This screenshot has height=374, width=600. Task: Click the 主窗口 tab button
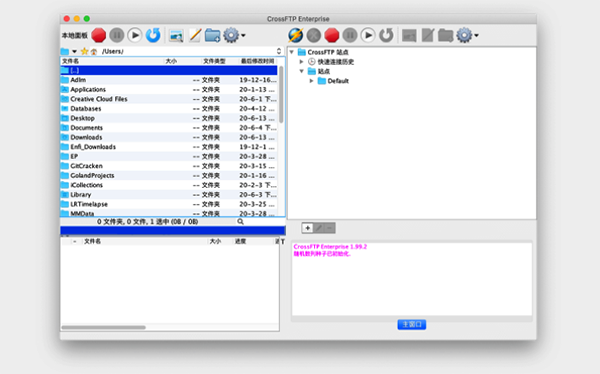pyautogui.click(x=412, y=325)
